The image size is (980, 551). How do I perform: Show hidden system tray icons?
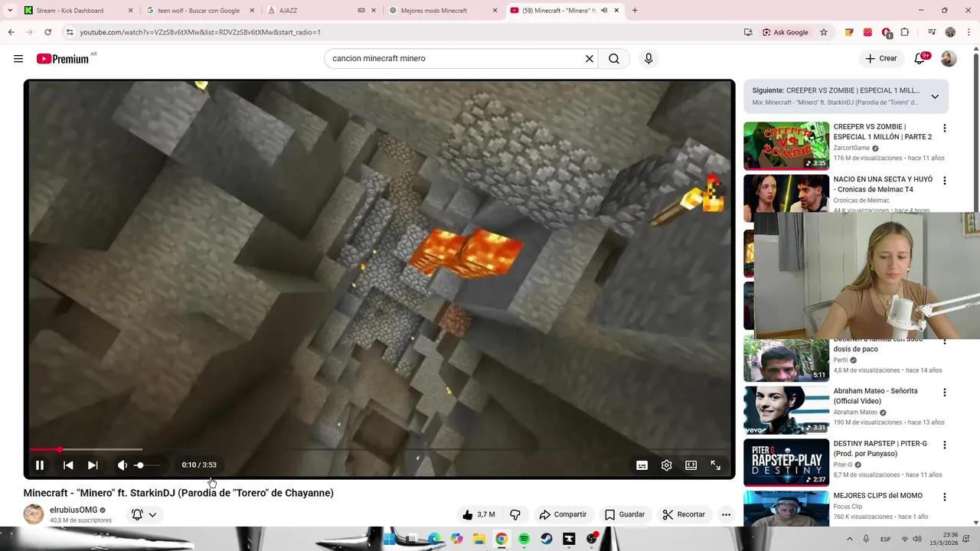(x=851, y=539)
